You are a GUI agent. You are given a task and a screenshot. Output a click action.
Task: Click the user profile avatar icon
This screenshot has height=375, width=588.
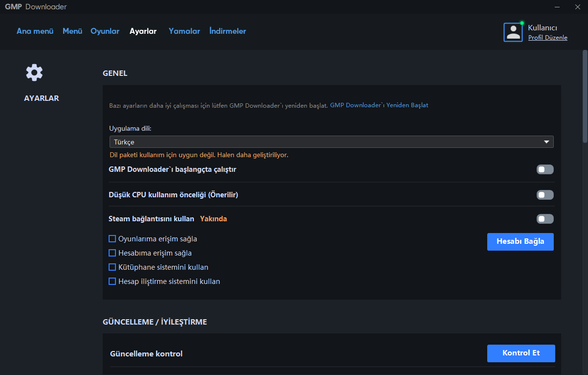pyautogui.click(x=513, y=32)
